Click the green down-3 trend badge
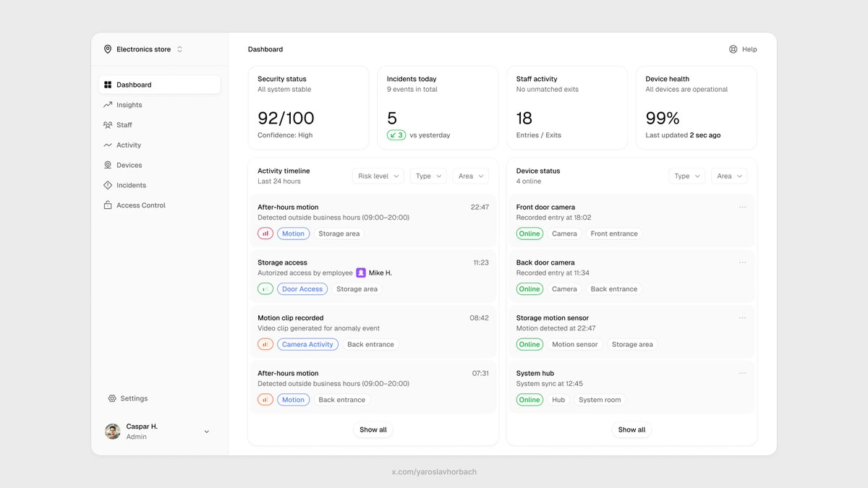The width and height of the screenshot is (868, 488). (396, 134)
